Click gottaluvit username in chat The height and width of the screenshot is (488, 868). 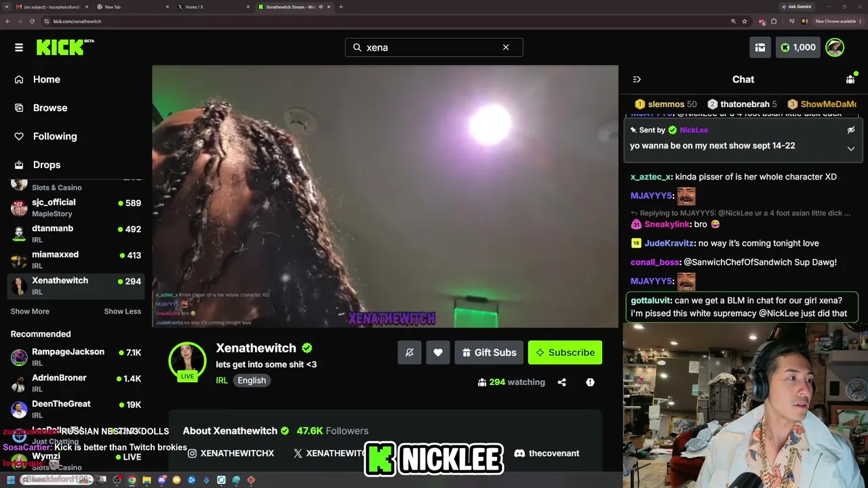[x=651, y=300]
